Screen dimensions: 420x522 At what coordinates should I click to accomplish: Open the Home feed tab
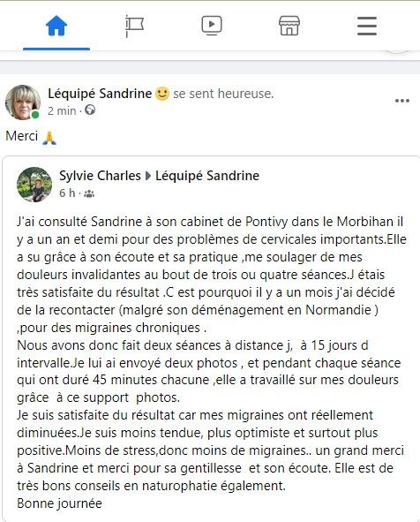coord(56,26)
